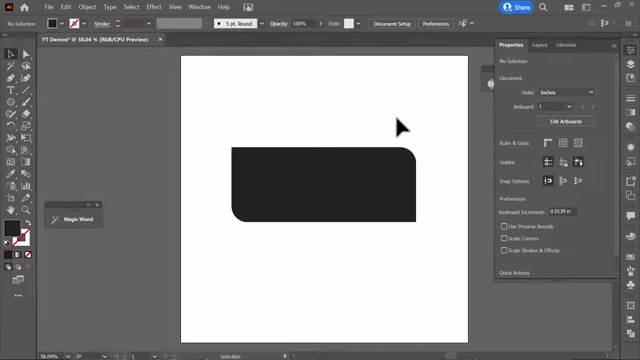The height and width of the screenshot is (360, 640).
Task: Toggle Lock Guides in Properties panel
Action: (563, 162)
